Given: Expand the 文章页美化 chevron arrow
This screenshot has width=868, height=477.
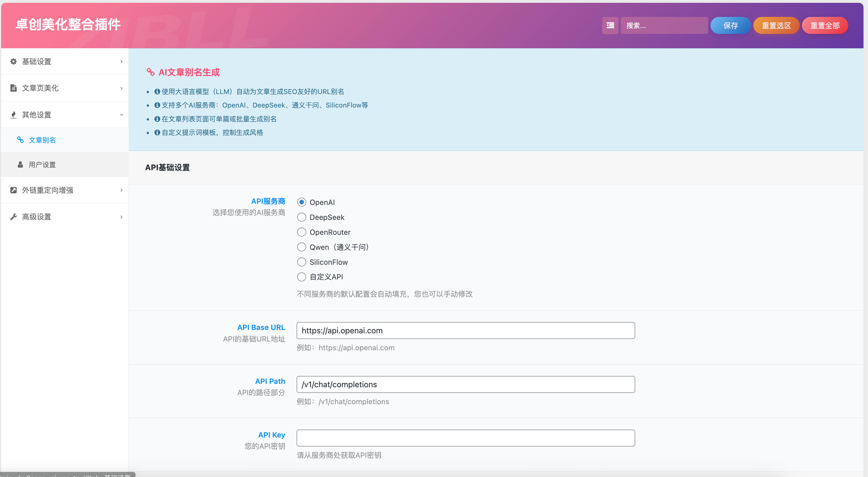Looking at the screenshot, I should pos(121,88).
